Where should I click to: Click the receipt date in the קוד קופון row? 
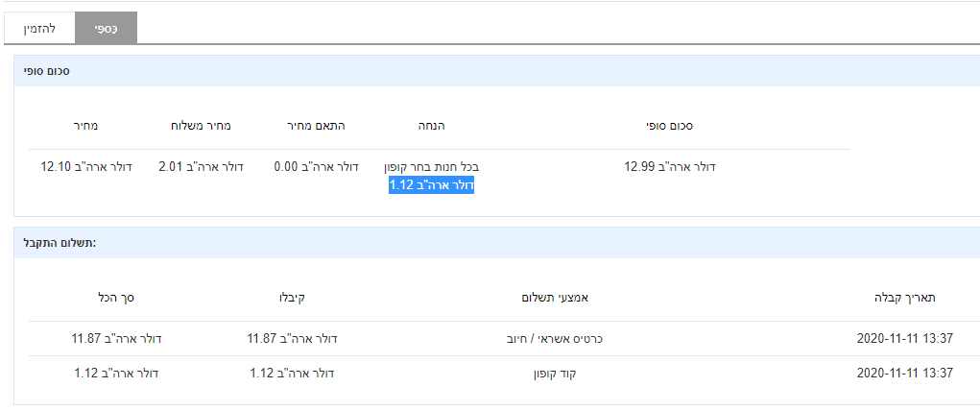[905, 373]
